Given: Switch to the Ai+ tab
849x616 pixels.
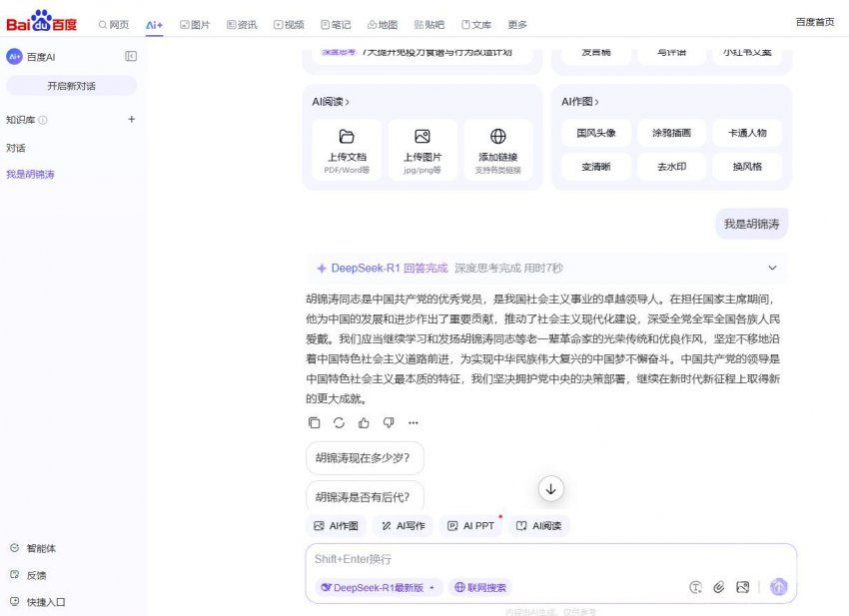Looking at the screenshot, I should tap(154, 24).
